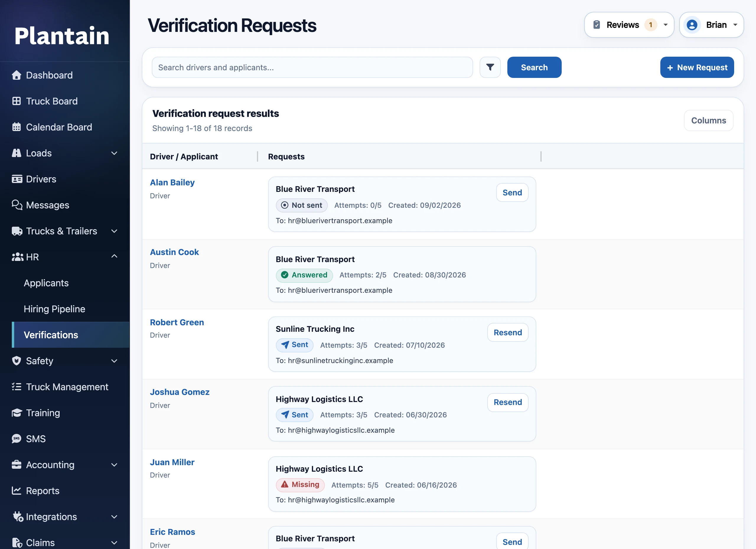Click the Loads road icon
Image resolution: width=756 pixels, height=549 pixels.
(16, 153)
